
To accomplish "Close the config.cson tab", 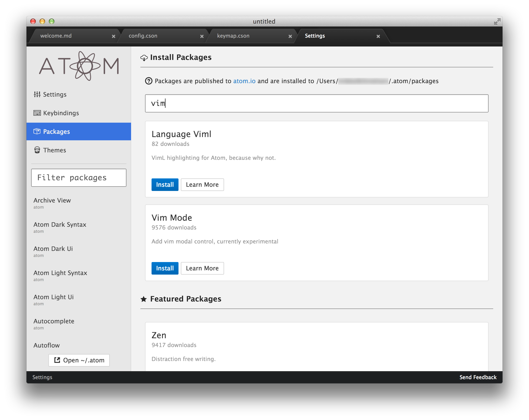I will pos(202,36).
